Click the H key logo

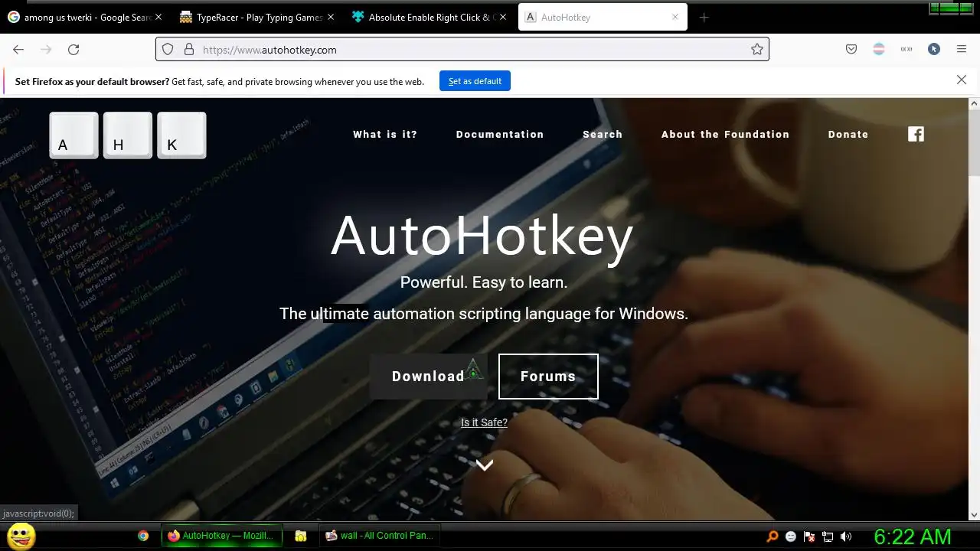click(128, 135)
